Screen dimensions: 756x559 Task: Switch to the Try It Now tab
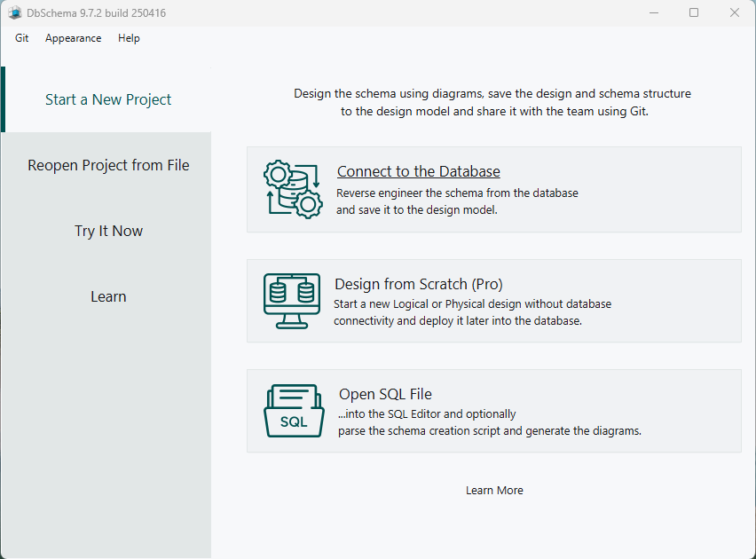(108, 231)
